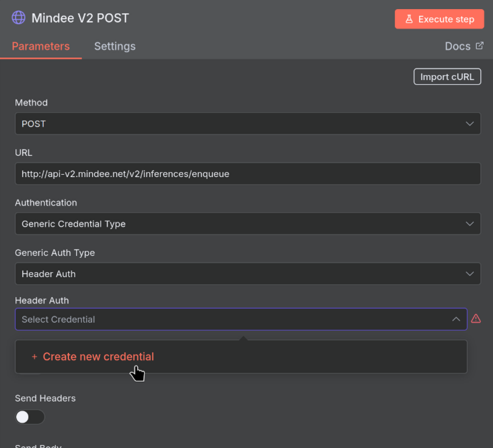
Task: Open the Docs page
Action: [x=458, y=45]
